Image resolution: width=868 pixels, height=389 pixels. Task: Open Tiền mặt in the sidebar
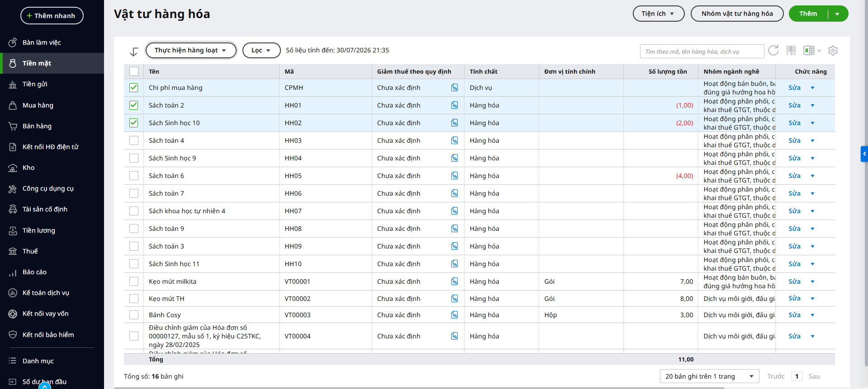point(52,63)
